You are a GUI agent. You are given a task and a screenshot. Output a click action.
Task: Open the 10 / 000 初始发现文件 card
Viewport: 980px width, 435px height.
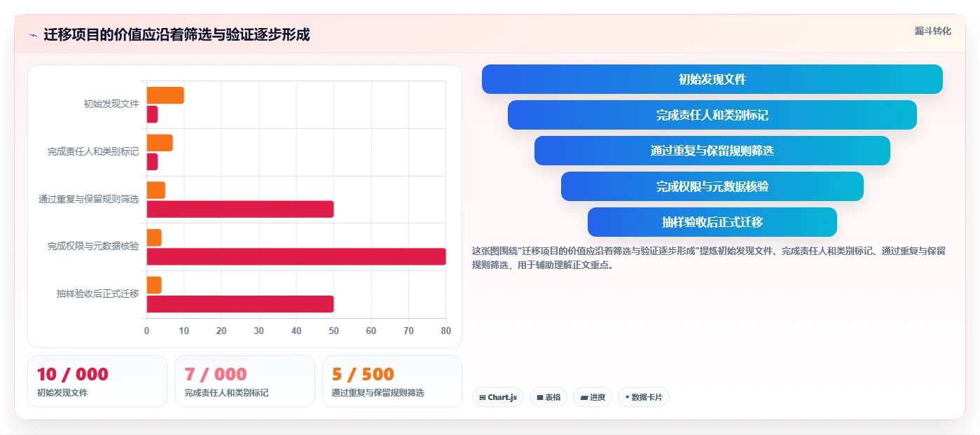coord(97,381)
